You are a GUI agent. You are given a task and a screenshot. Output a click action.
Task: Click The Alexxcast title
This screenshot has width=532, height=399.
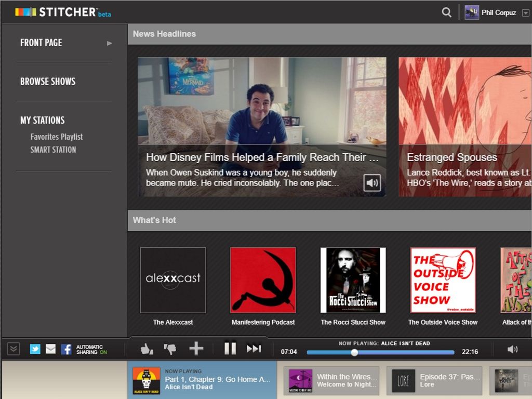pos(173,322)
